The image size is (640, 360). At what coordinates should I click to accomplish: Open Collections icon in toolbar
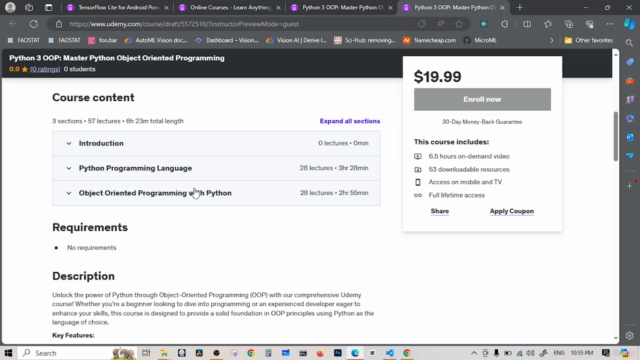pyautogui.click(x=569, y=24)
